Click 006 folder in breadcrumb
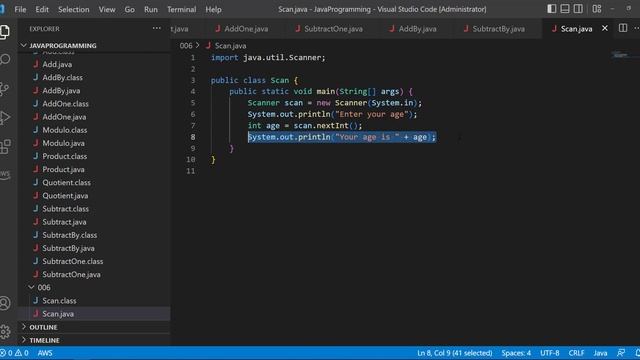Screen dimensions: 640x360 pyautogui.click(x=186, y=46)
